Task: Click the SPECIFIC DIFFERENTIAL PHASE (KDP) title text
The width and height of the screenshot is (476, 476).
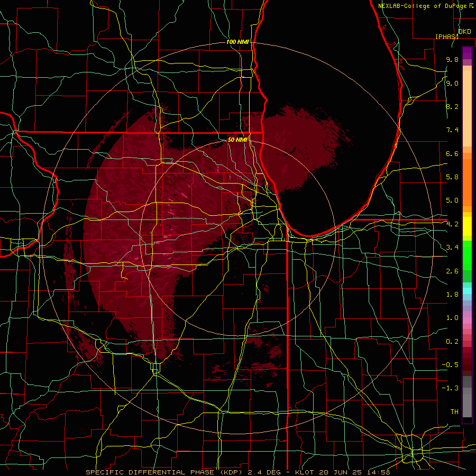Action: (164, 472)
